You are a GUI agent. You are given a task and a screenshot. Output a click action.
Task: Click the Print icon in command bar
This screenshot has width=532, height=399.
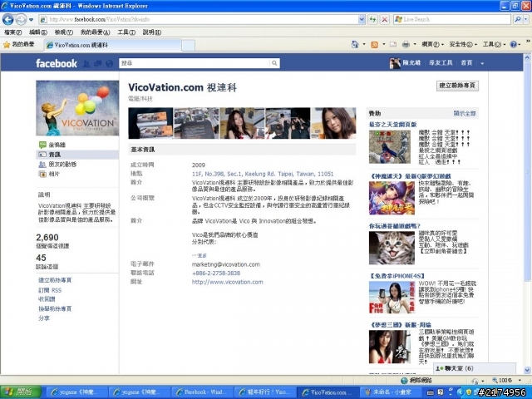click(x=406, y=44)
